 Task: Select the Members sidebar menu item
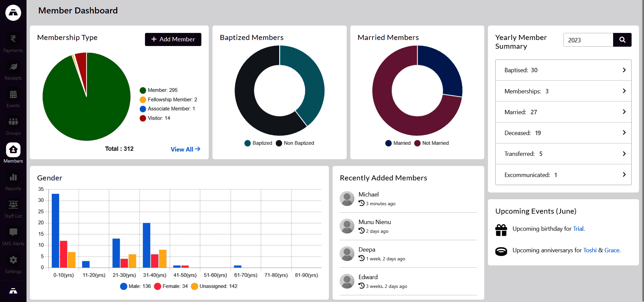pos(13,153)
